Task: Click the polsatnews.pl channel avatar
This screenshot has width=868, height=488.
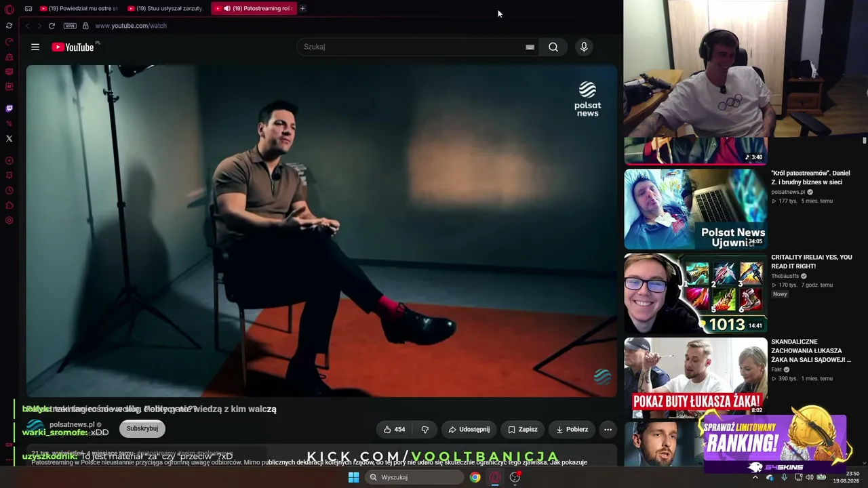Action: click(35, 428)
